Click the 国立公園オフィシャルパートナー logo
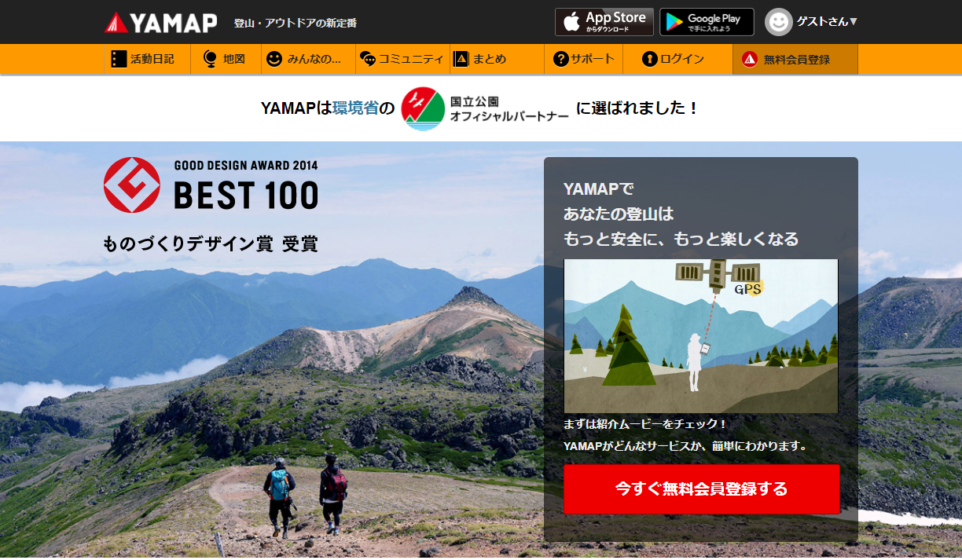The height and width of the screenshot is (560, 962). click(485, 108)
